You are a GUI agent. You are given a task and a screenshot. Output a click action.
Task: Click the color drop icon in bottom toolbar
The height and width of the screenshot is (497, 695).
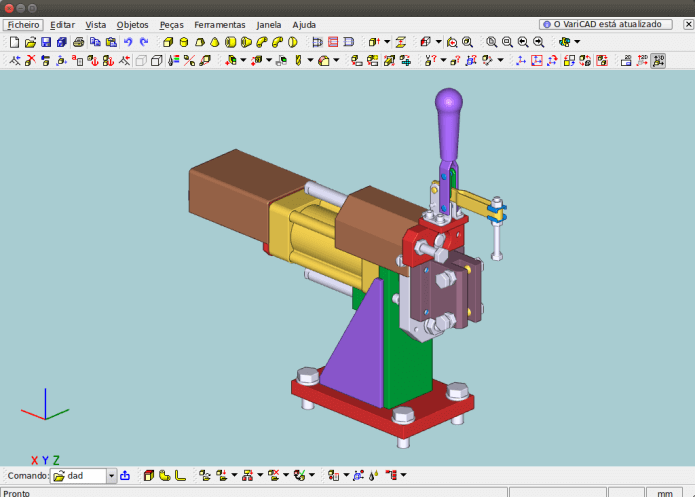tap(374, 476)
